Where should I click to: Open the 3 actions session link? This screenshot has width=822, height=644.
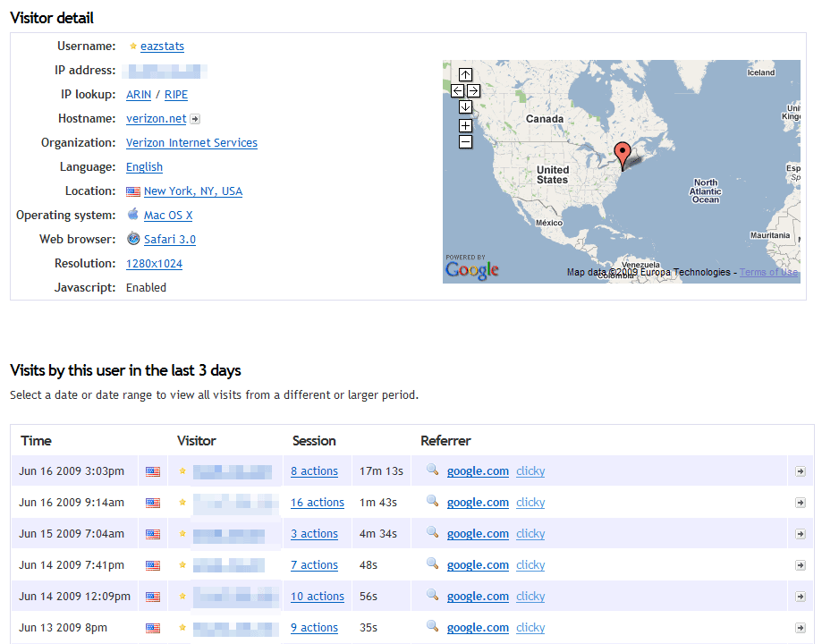coord(315,533)
